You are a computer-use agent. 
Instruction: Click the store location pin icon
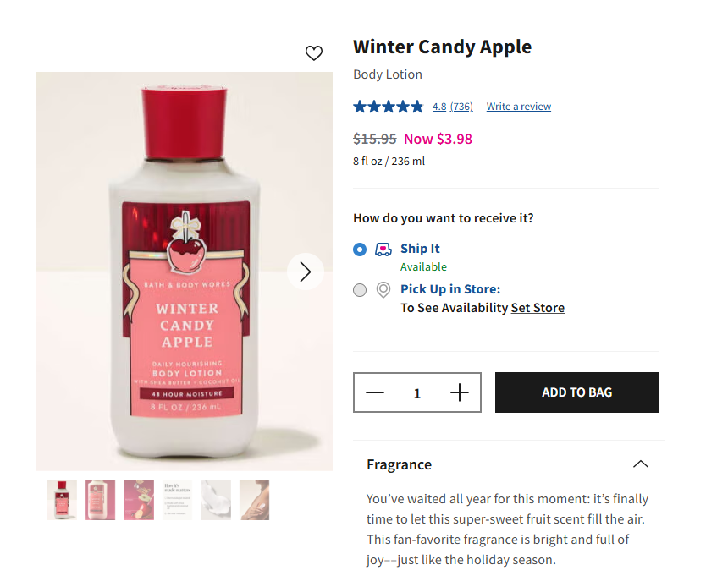click(x=383, y=290)
